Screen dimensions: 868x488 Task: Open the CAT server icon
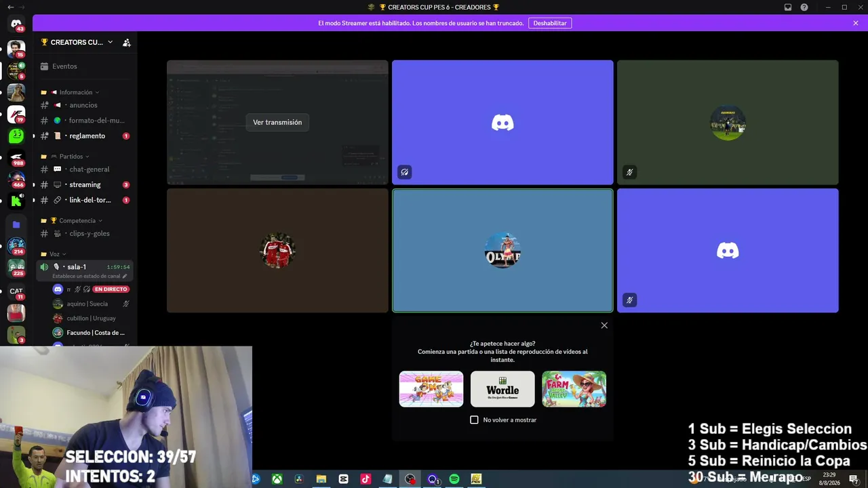16,291
